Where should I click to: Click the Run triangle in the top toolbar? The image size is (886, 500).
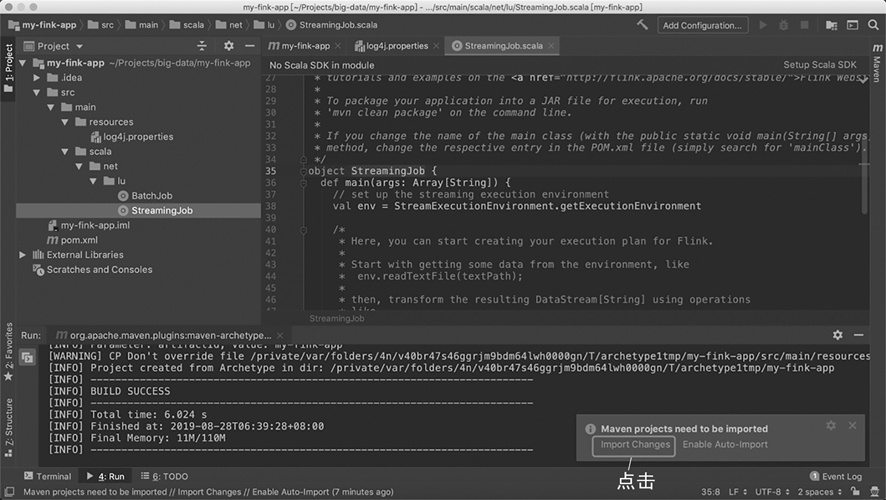(x=763, y=25)
